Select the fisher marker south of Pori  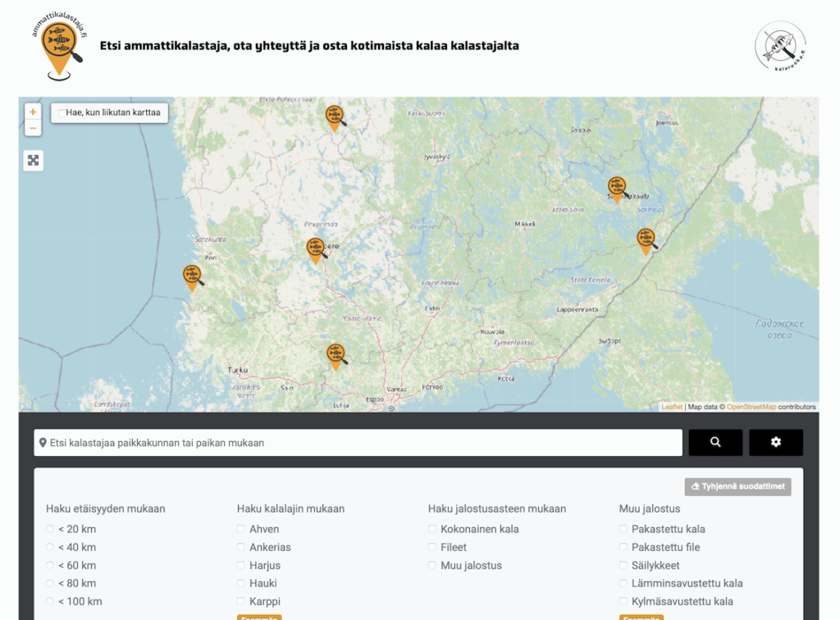pos(192,277)
